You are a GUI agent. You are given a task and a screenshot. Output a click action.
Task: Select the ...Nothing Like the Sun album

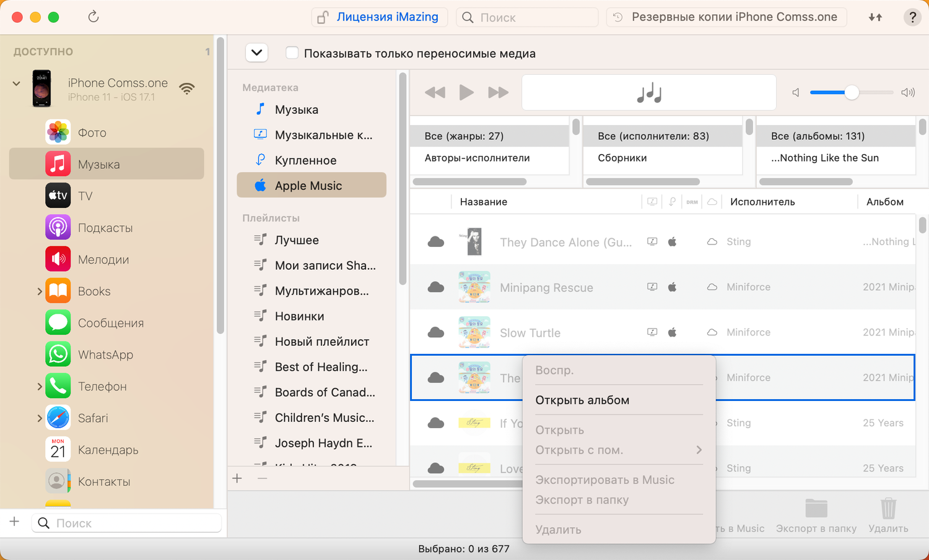(x=836, y=158)
